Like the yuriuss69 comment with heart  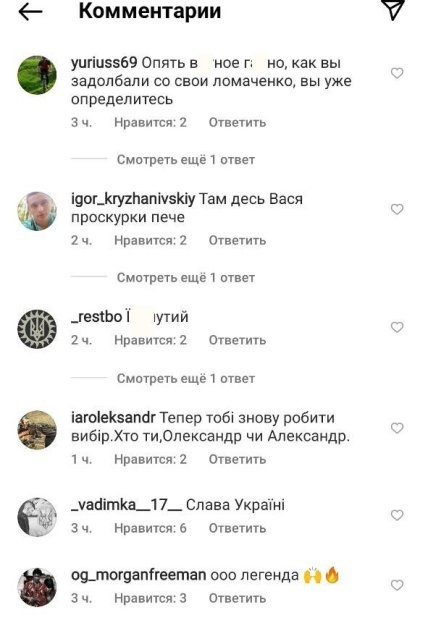(x=397, y=73)
